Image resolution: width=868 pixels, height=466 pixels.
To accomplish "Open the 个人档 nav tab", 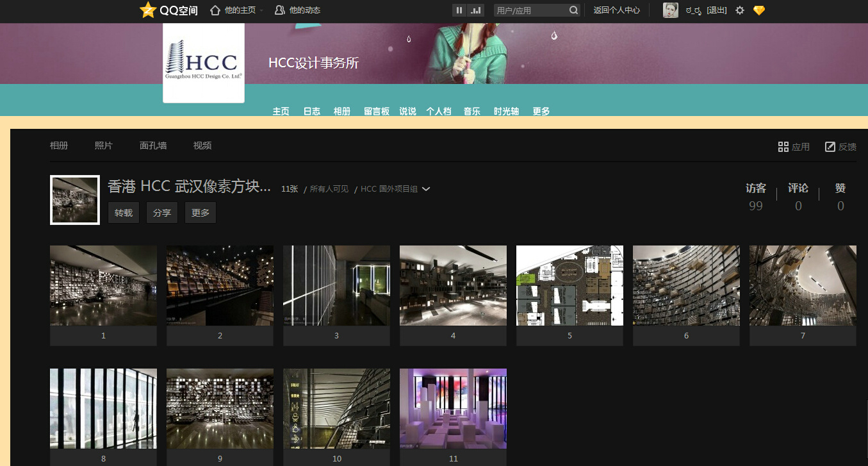I will click(x=439, y=112).
